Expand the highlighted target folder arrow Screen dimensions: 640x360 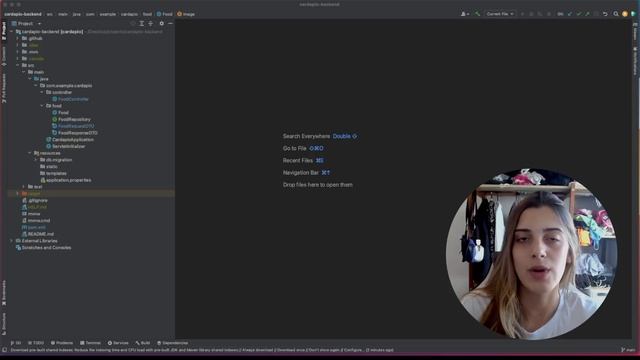18,193
